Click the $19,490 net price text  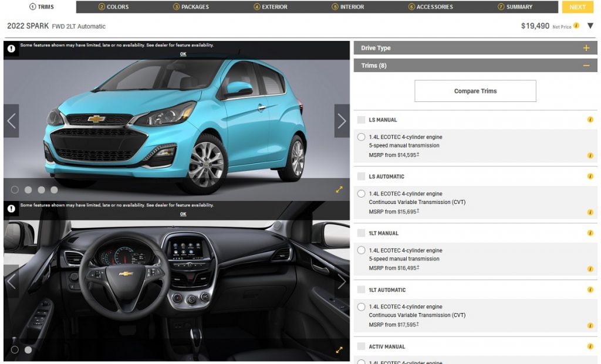[x=535, y=26]
